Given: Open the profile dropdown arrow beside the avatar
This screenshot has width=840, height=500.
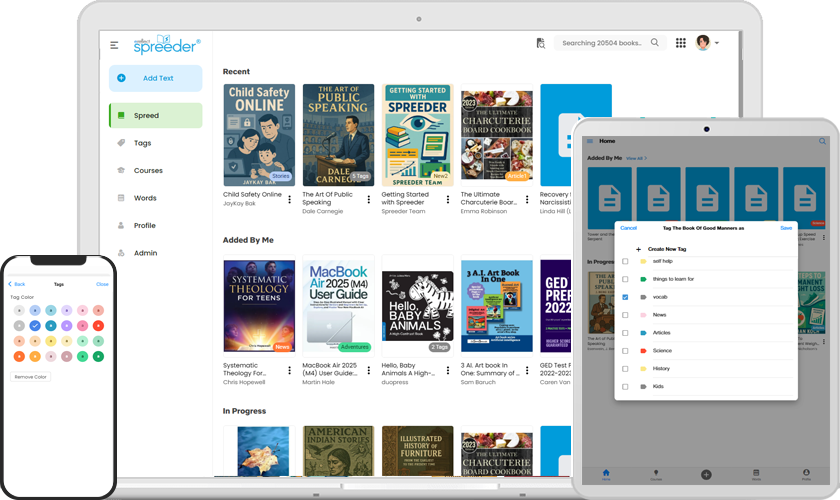Looking at the screenshot, I should 717,43.
